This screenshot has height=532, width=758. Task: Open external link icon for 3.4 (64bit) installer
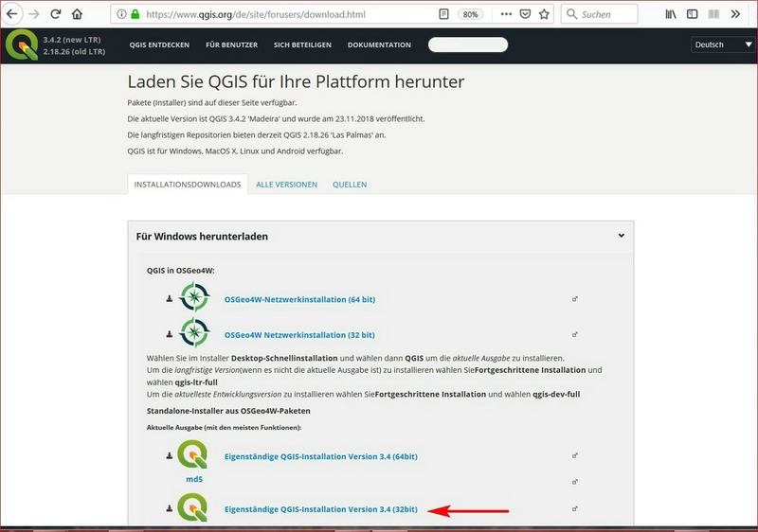[x=575, y=455]
